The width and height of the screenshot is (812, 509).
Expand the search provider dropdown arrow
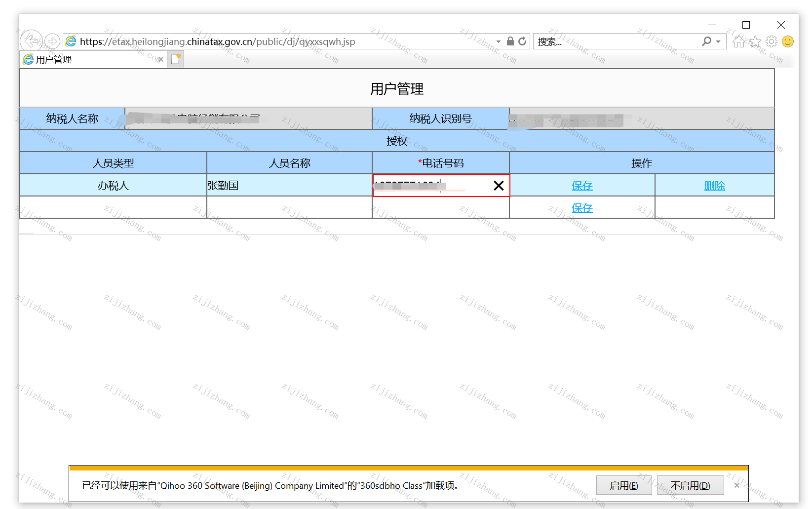click(718, 42)
